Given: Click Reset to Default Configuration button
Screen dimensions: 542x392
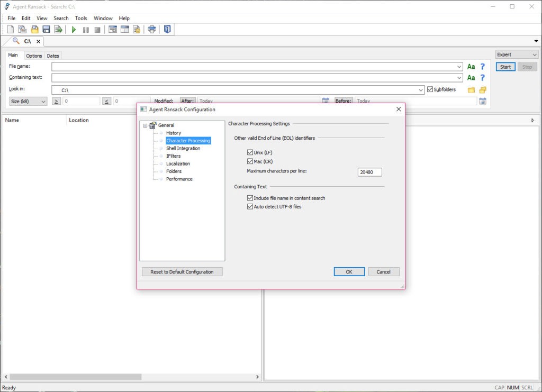Looking at the screenshot, I should pos(182,272).
